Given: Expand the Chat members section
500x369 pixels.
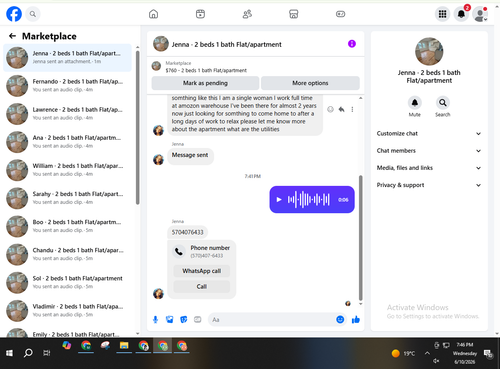Looking at the screenshot, I should tap(429, 151).
